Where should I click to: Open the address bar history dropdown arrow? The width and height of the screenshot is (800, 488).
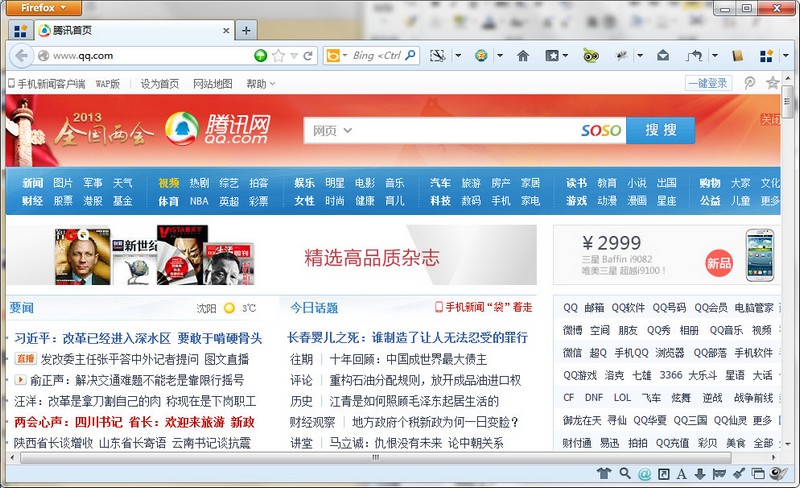click(294, 56)
